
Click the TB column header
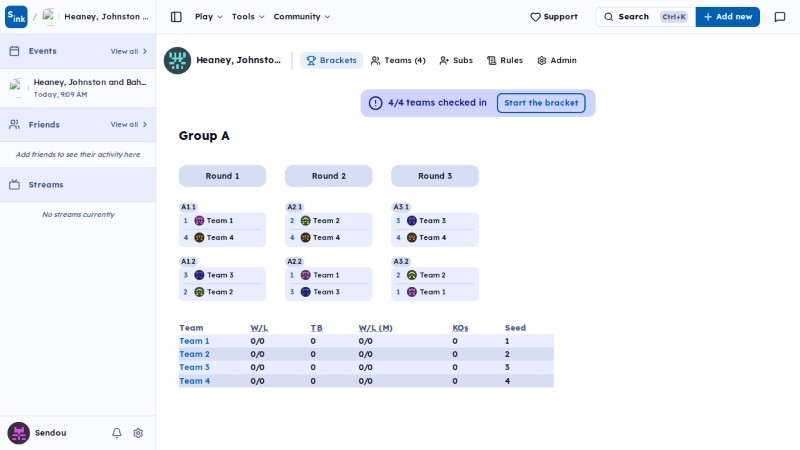[316, 328]
